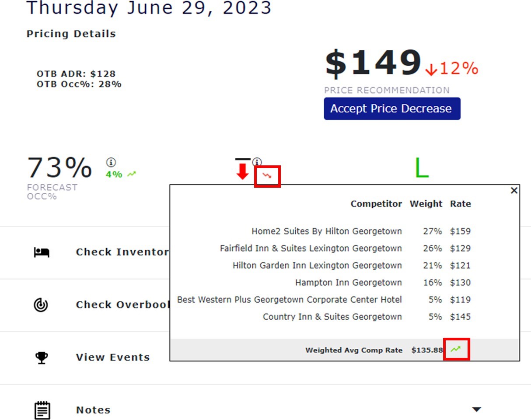This screenshot has height=420, width=531.
Task: Click the info icon above the competitor popup
Action: click(x=257, y=162)
